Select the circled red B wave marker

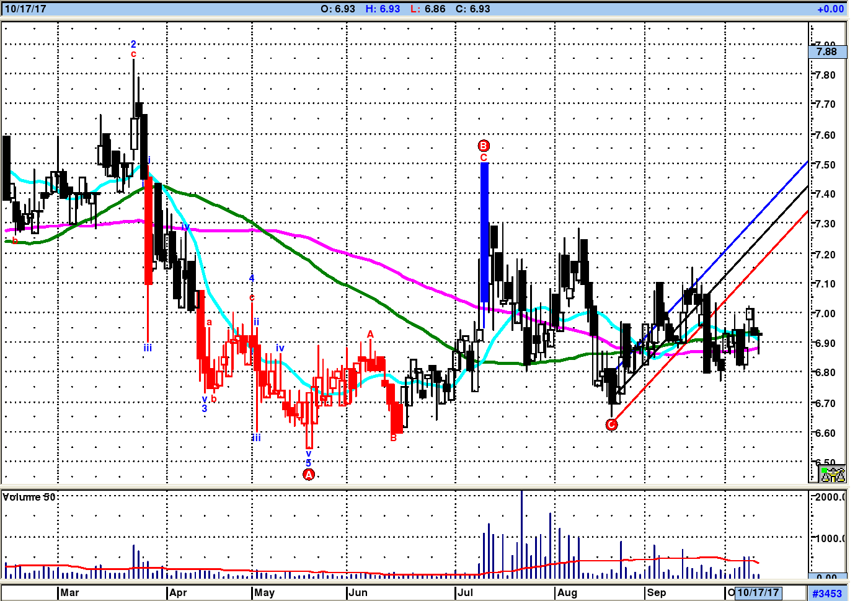[484, 146]
